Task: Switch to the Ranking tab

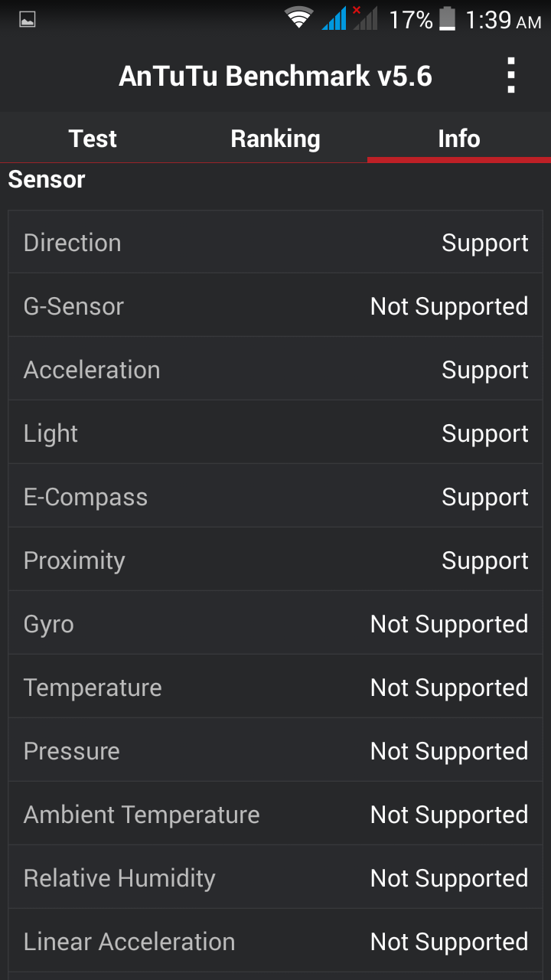Action: point(275,139)
